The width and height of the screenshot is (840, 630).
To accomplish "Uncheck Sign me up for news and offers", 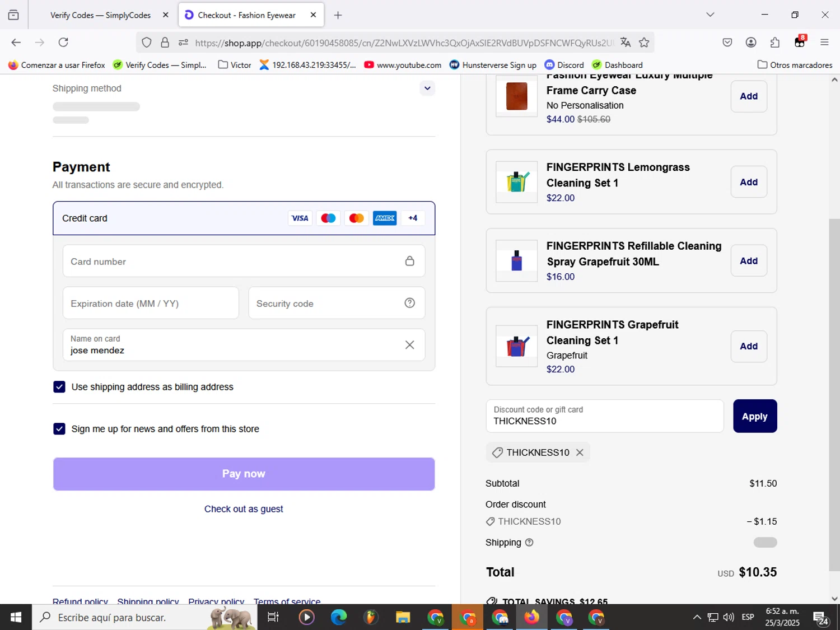I will 59,429.
